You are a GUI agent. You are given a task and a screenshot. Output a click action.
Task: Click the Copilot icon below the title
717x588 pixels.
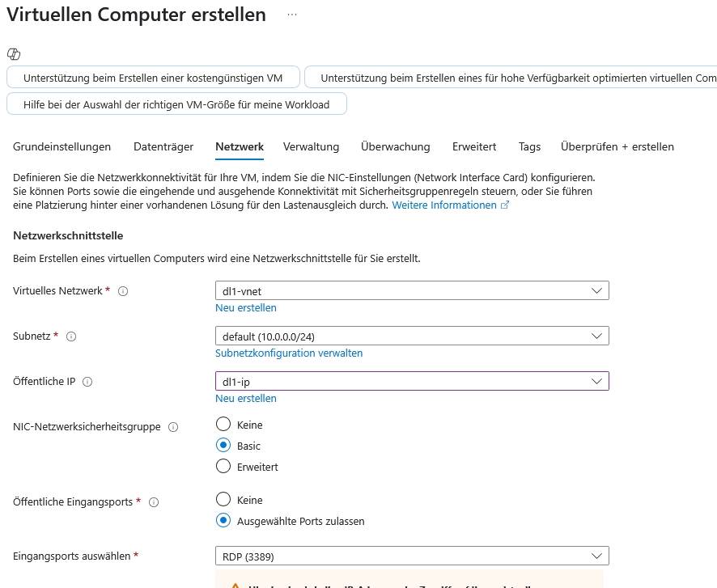[13, 54]
